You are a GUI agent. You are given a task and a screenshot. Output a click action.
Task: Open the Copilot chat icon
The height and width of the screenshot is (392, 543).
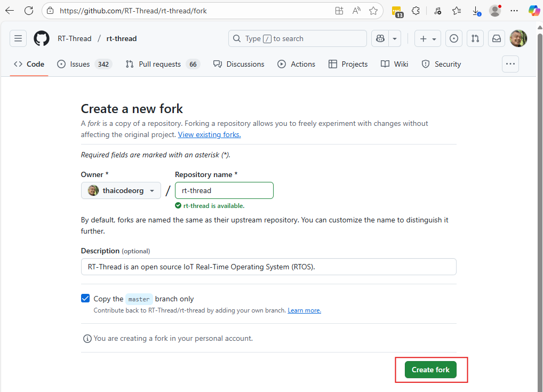pos(380,38)
